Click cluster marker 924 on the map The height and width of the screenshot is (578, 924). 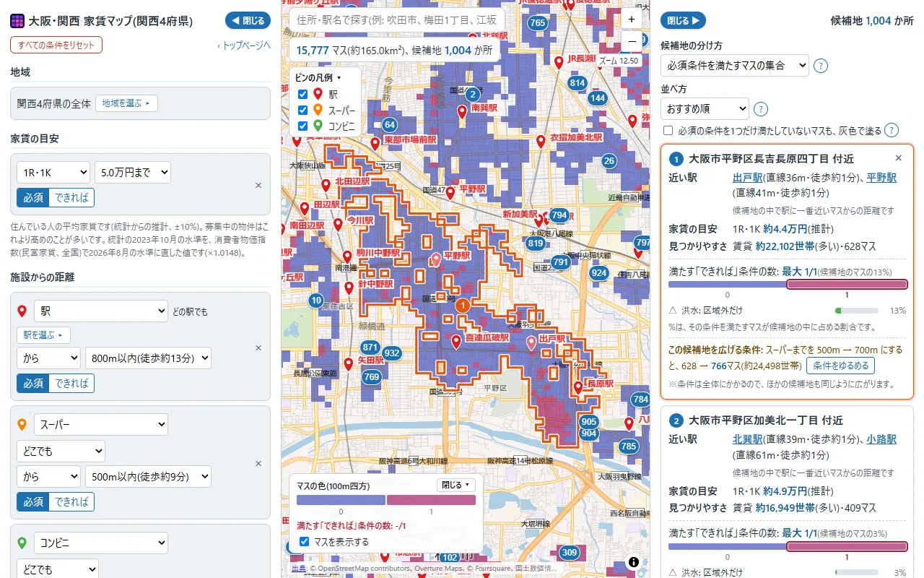(x=598, y=273)
